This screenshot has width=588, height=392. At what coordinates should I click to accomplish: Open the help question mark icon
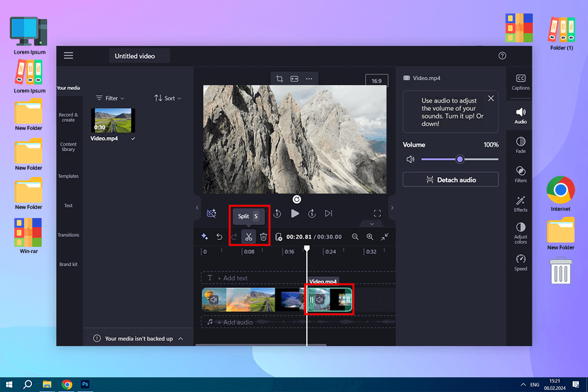(x=502, y=56)
